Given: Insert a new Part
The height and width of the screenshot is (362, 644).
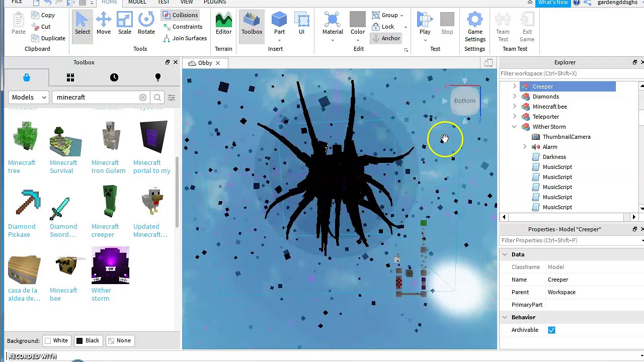Looking at the screenshot, I should pyautogui.click(x=279, y=24).
